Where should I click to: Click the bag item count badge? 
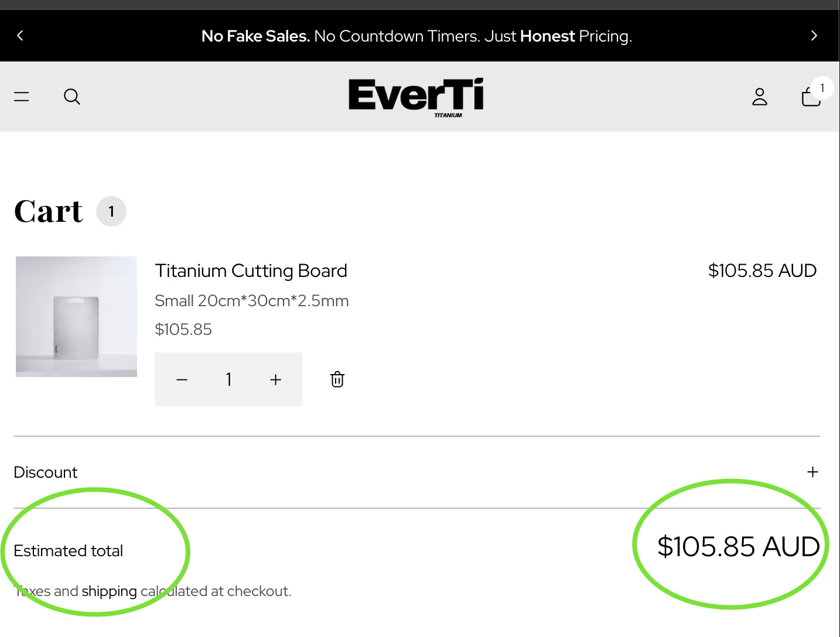(x=822, y=88)
